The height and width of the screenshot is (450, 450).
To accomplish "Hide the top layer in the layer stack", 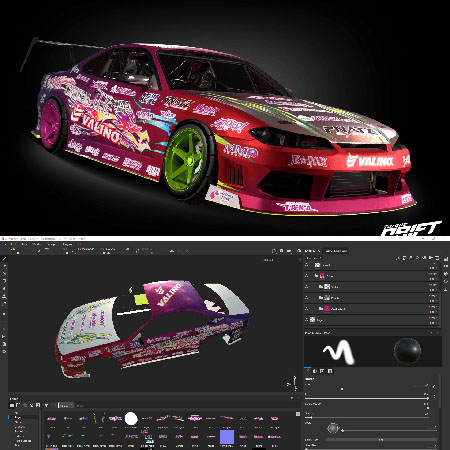I will tap(307, 265).
